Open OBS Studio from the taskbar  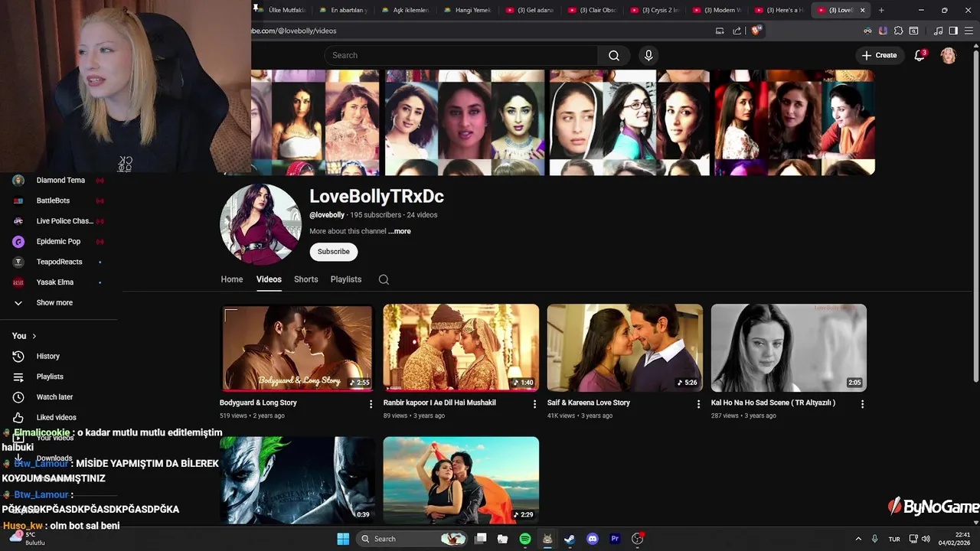click(637, 539)
